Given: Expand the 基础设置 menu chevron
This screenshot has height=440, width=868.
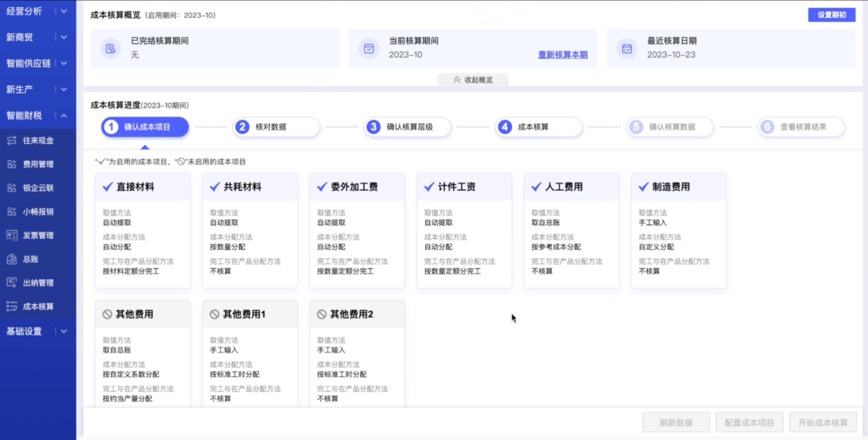Looking at the screenshot, I should (x=63, y=331).
